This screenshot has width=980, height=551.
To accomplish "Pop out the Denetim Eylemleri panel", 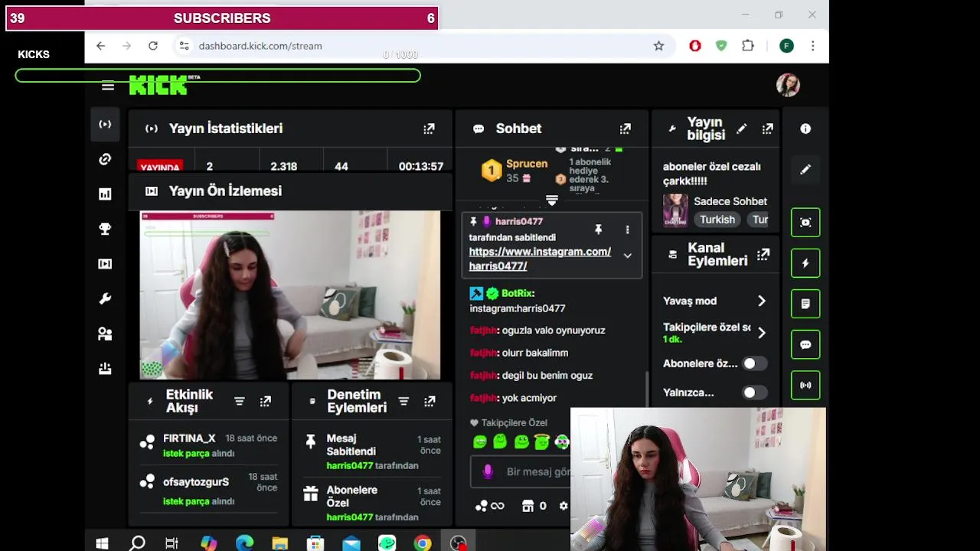I will (430, 401).
